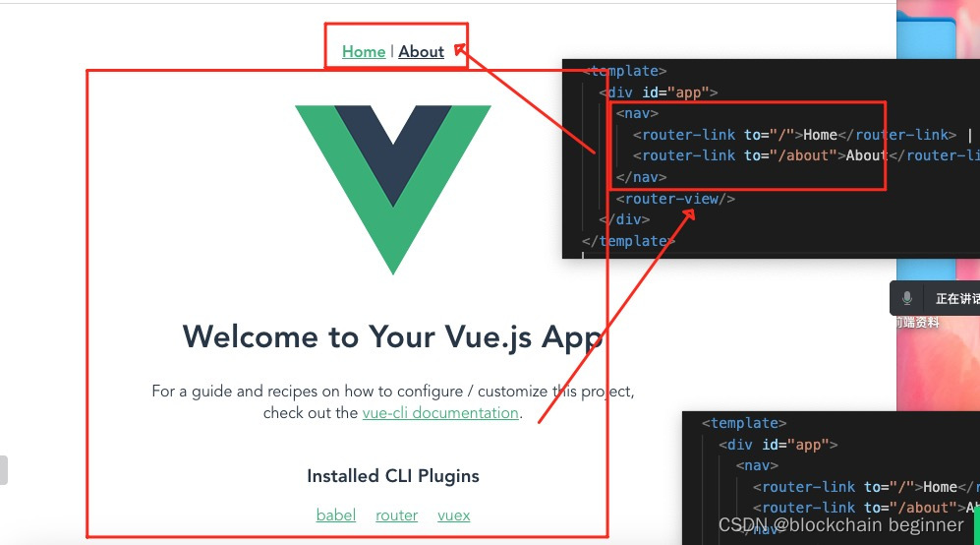Image resolution: width=980 pixels, height=545 pixels.
Task: Open the vuex plugin link
Action: [454, 515]
